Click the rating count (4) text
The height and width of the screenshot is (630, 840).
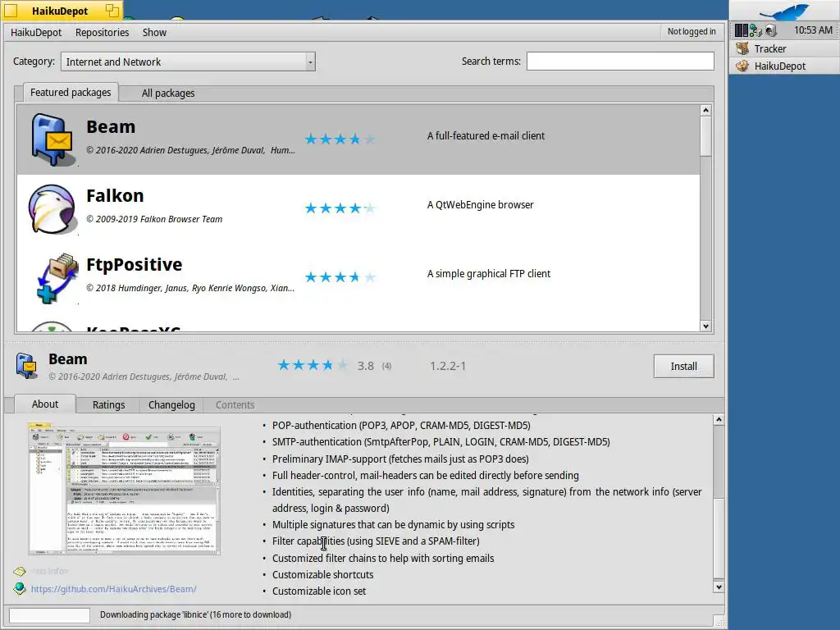(x=387, y=366)
